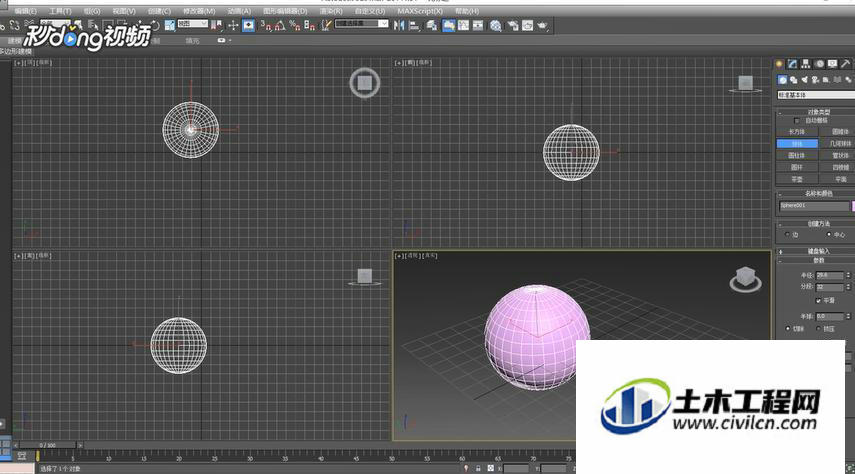The height and width of the screenshot is (474, 855).
Task: Select the 切除 hemisphere radio option
Action: 787,328
